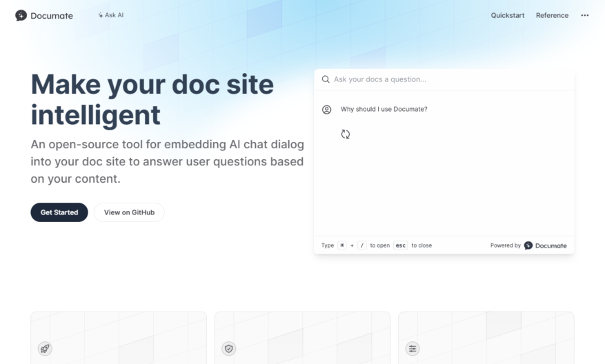Click the user avatar icon beside question
This screenshot has width=605, height=364.
(327, 110)
